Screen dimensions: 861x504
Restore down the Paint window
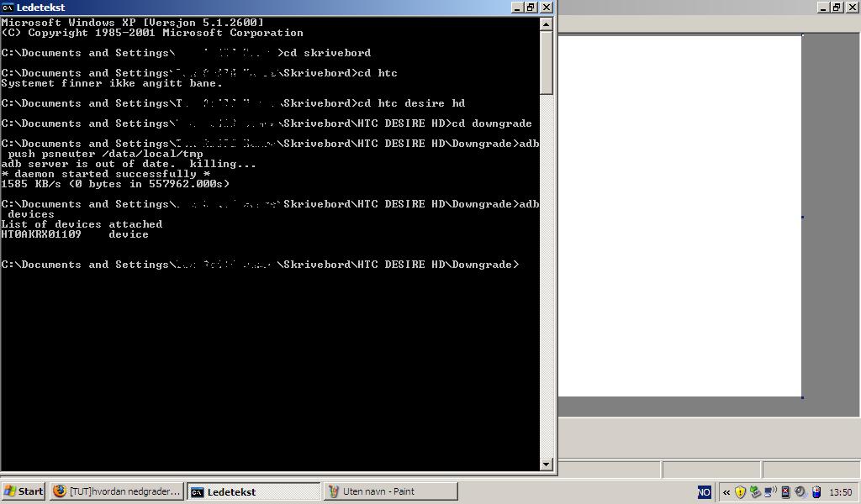pyautogui.click(x=837, y=7)
